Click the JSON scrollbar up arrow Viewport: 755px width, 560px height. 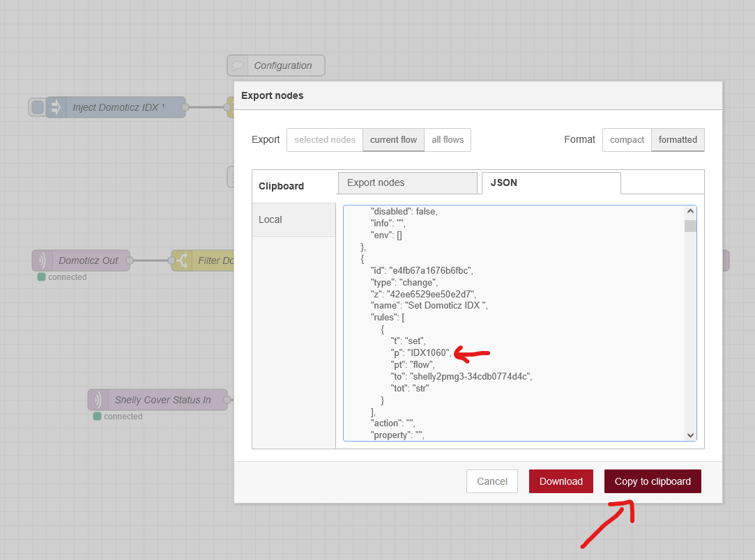[x=690, y=211]
